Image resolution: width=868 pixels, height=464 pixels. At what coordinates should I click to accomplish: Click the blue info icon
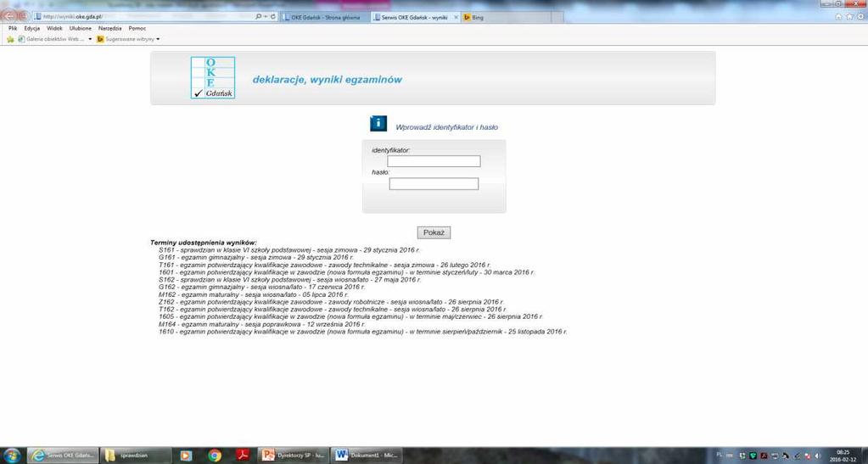pyautogui.click(x=378, y=123)
